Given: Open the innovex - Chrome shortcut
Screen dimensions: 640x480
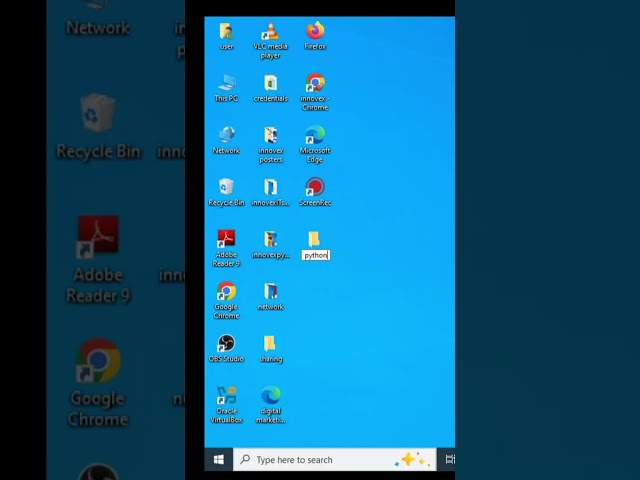Looking at the screenshot, I should [315, 83].
